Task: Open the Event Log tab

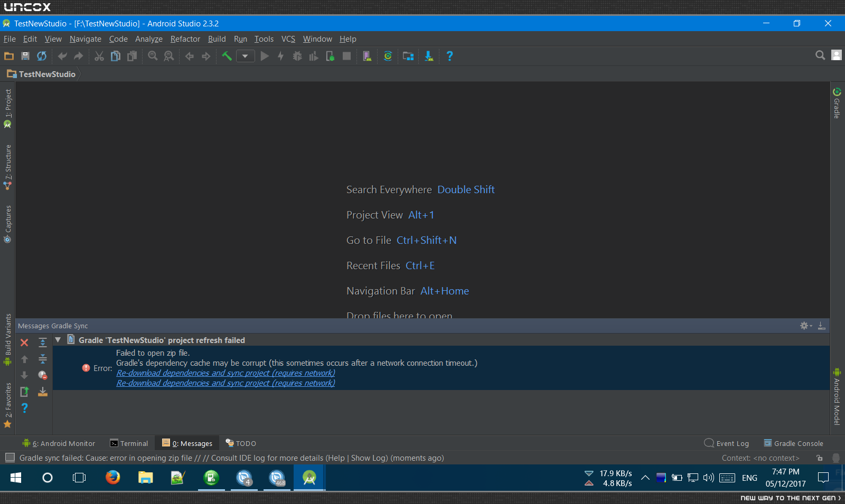Action: pyautogui.click(x=727, y=443)
